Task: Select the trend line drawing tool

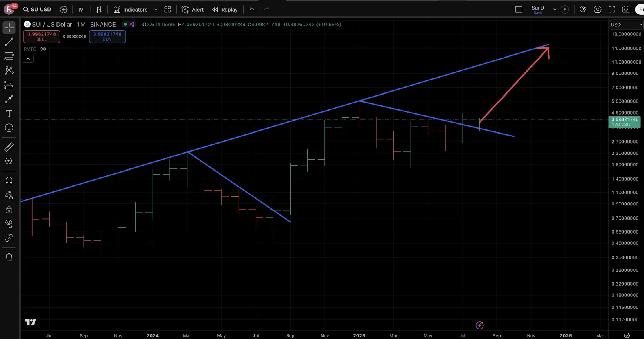Action: (x=9, y=42)
